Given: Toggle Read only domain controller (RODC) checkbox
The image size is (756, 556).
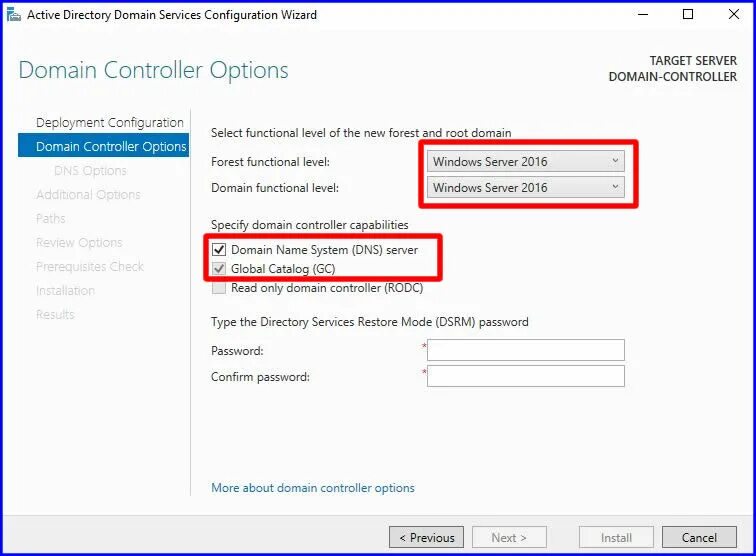Looking at the screenshot, I should pyautogui.click(x=219, y=288).
